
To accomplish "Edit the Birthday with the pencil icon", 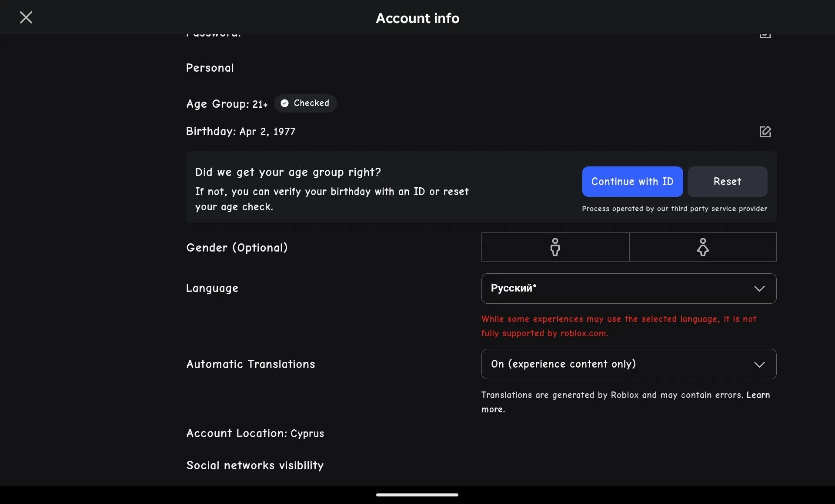I will [x=765, y=132].
